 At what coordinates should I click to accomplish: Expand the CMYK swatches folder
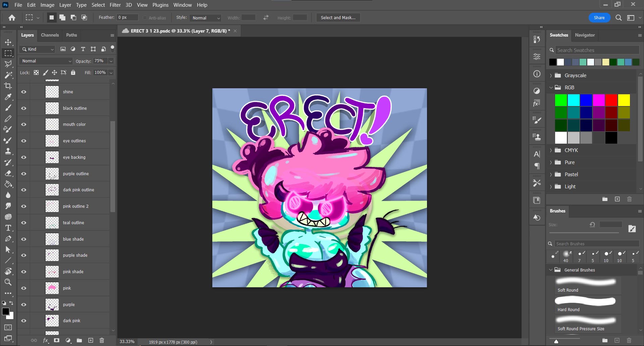(x=551, y=150)
